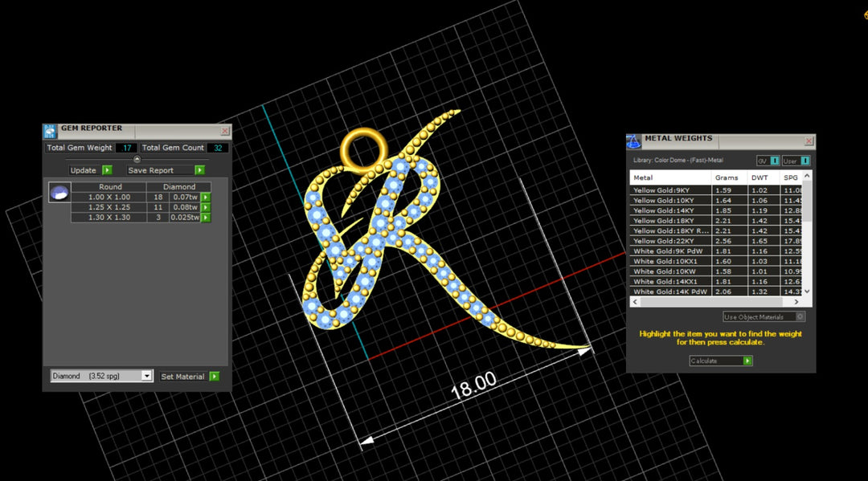Enable Use Object Materials option
This screenshot has height=481, width=868.
tap(800, 317)
